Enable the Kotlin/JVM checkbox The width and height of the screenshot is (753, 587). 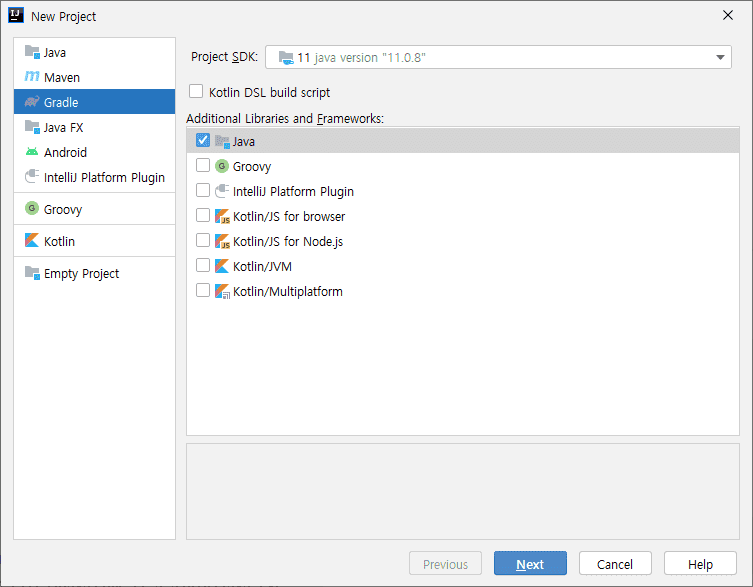(203, 266)
